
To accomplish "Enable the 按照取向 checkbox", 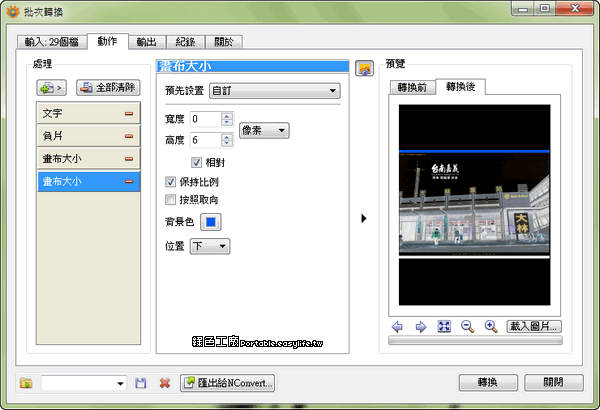I will click(171, 200).
